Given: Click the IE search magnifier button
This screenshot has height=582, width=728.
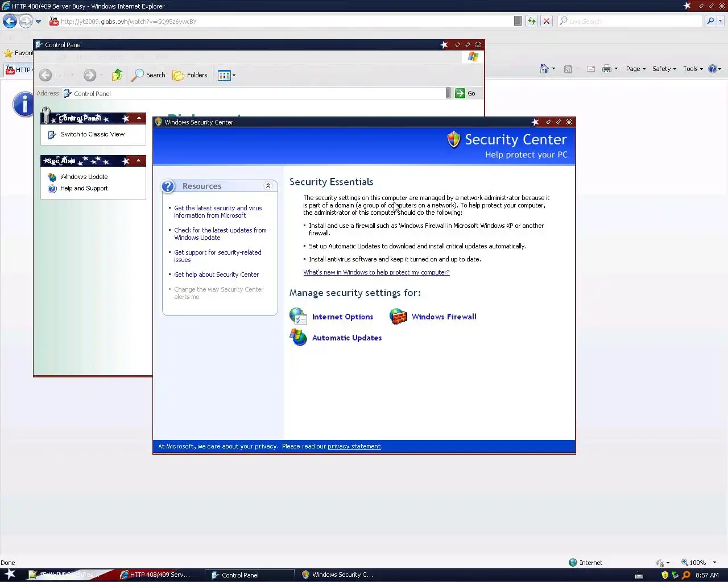Looking at the screenshot, I should (710, 21).
